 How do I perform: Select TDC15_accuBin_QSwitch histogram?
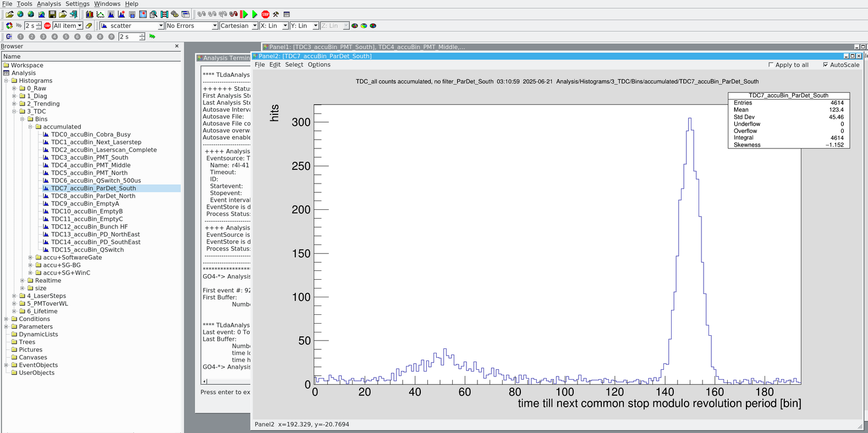[x=87, y=250]
